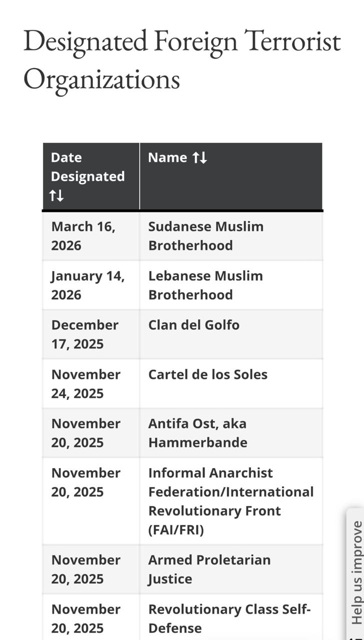Sort table by the Name column header
The width and height of the screenshot is (364, 640).
pyautogui.click(x=167, y=157)
